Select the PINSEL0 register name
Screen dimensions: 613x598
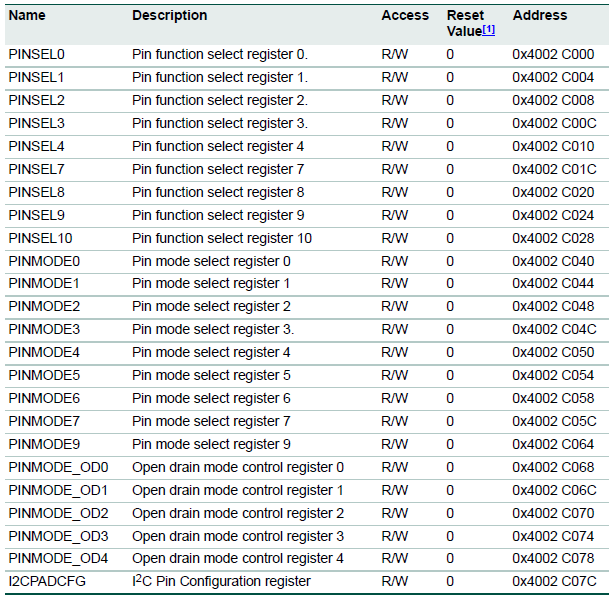pos(37,54)
